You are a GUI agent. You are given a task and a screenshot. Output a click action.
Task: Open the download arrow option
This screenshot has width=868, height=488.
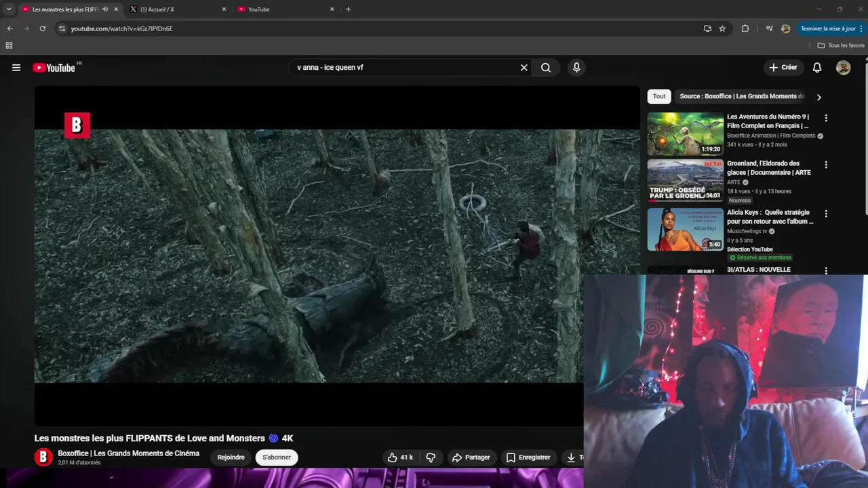click(x=572, y=457)
